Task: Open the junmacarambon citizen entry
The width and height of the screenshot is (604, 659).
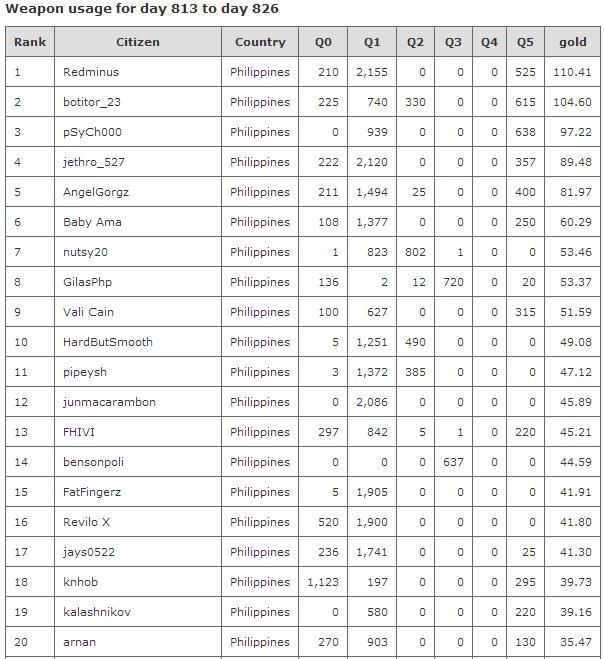Action: (x=109, y=402)
